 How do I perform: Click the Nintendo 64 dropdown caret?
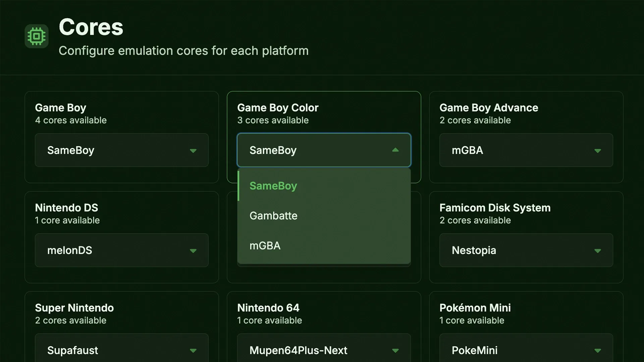(x=395, y=351)
